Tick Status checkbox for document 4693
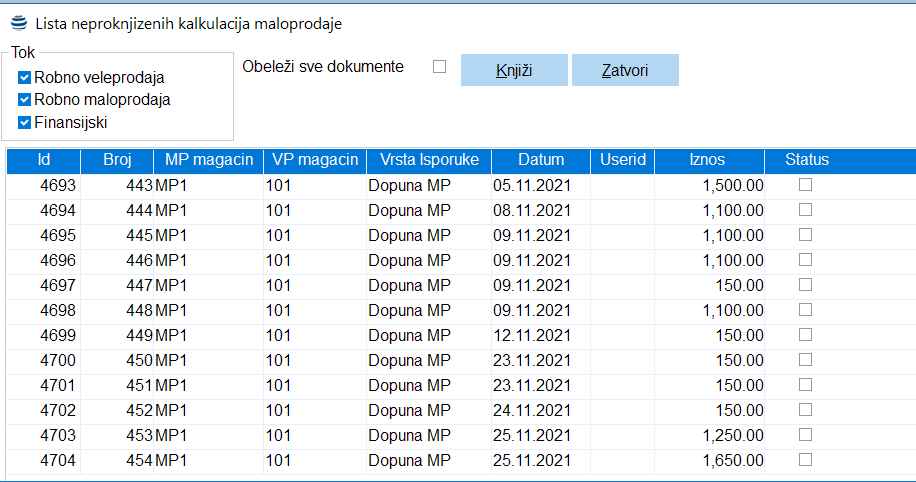 click(805, 185)
